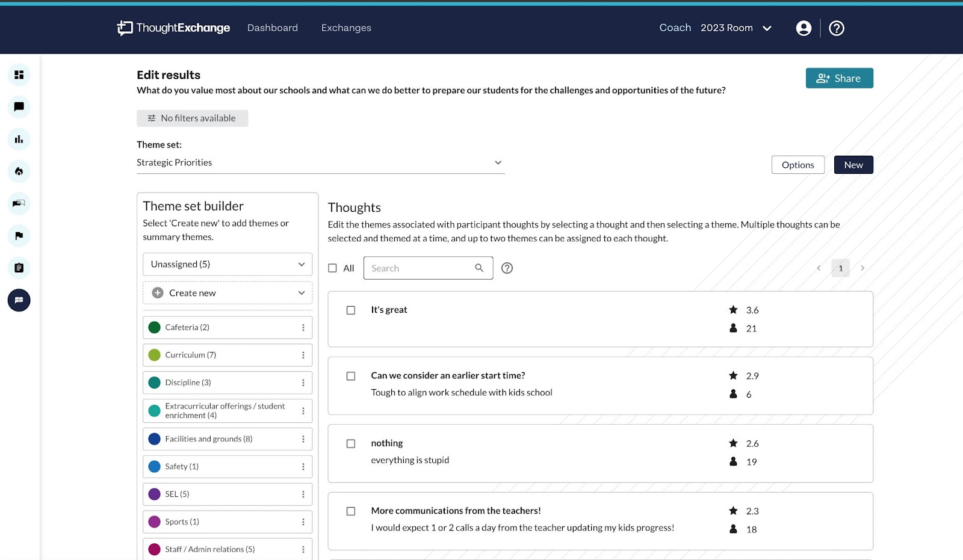Open the help question mark in header
The width and height of the screenshot is (963, 560).
pyautogui.click(x=837, y=28)
